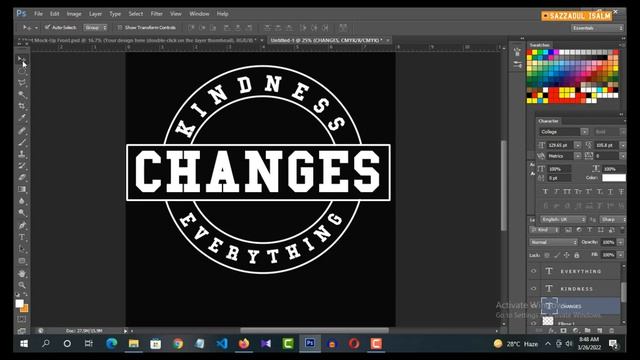
Task: Select the Horizontal Type tool
Action: click(22, 237)
